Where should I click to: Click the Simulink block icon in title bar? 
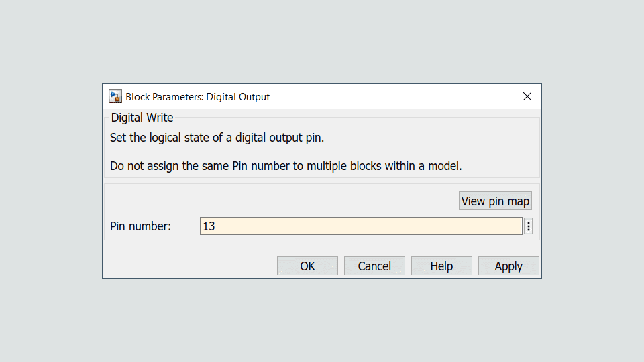pyautogui.click(x=115, y=97)
